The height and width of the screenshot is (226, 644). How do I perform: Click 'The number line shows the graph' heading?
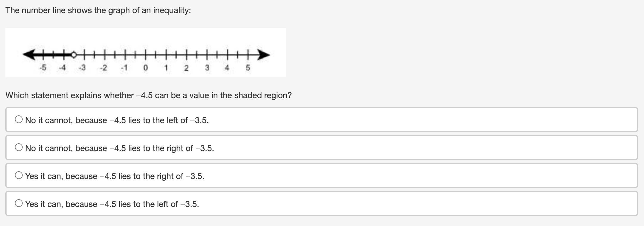[x=98, y=10]
